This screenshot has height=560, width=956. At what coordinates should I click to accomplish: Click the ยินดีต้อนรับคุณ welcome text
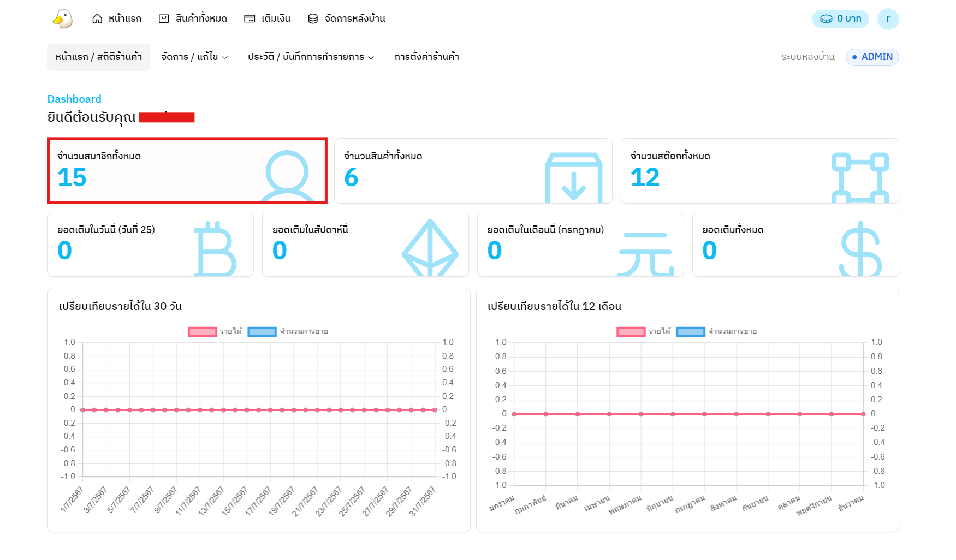point(92,117)
